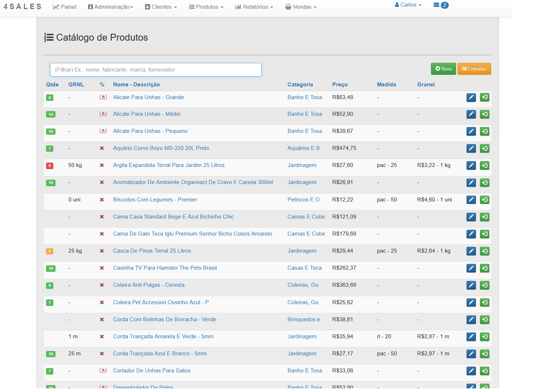
Task: Click red X icon for Argila Expandida Terral row
Action: click(102, 166)
